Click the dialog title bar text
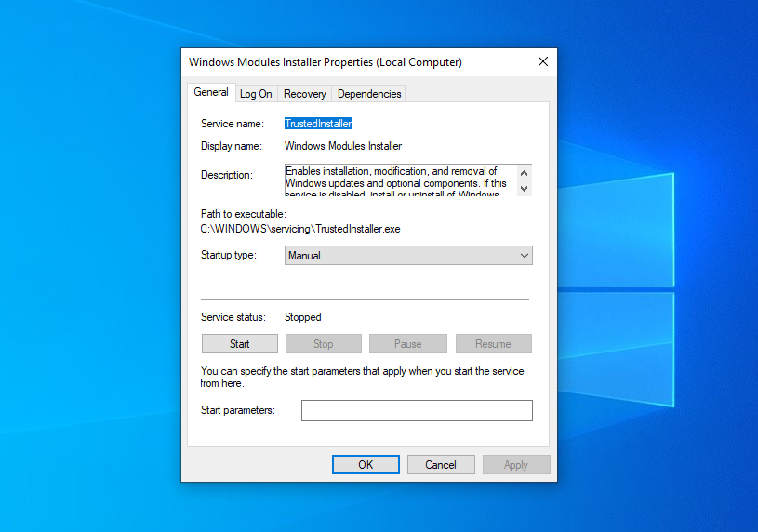The width and height of the screenshot is (758, 532). pos(326,62)
